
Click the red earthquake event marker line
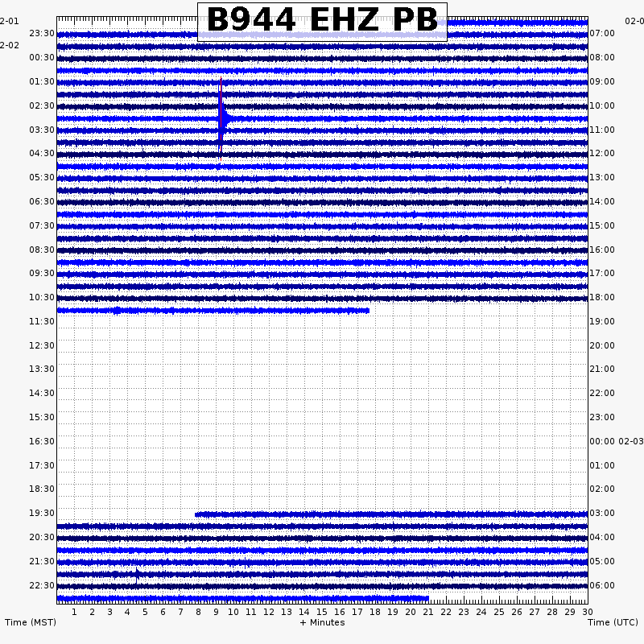221,118
